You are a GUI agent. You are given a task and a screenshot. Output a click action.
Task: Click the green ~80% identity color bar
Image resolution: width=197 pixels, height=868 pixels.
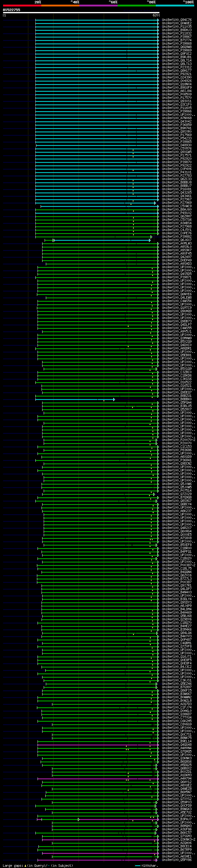click(x=137, y=6)
